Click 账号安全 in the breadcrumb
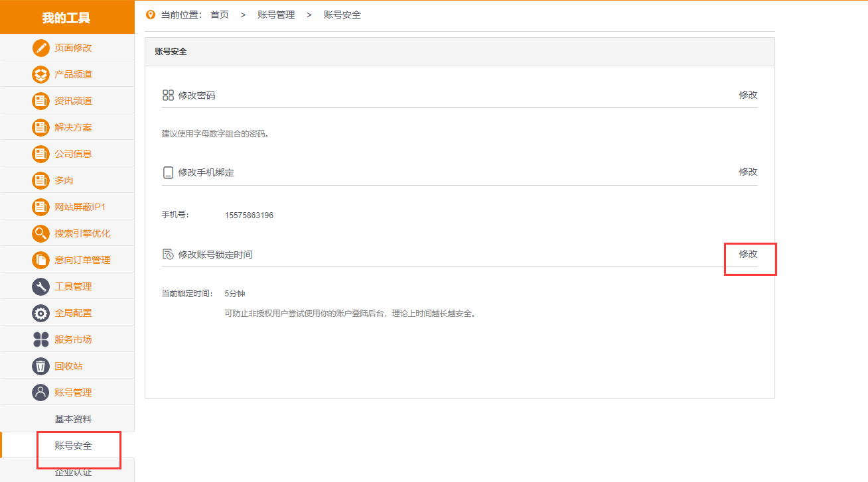 tap(342, 15)
